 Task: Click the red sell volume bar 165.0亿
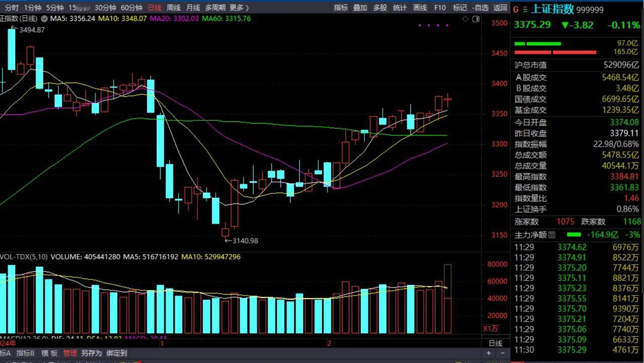[x=555, y=52]
